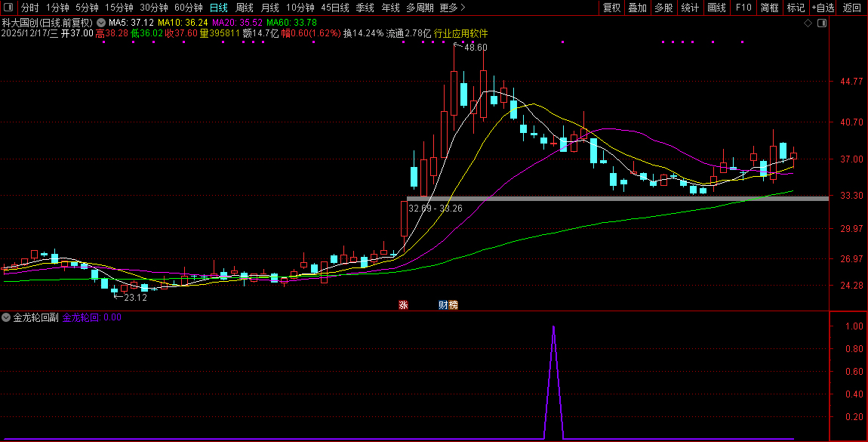868x442 pixels.
Task: Open the 画线 drawing tools
Action: coord(716,8)
